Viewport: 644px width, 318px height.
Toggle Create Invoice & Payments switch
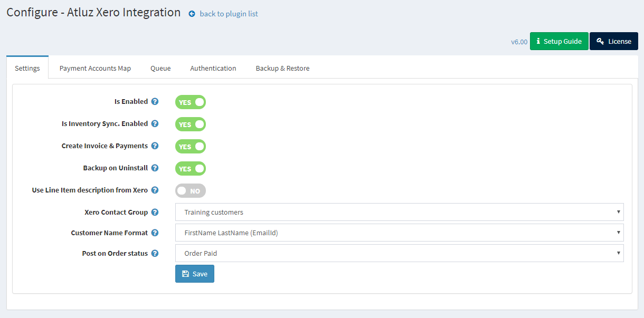tap(191, 147)
